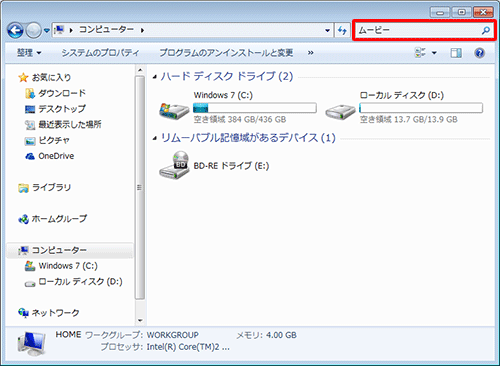The image size is (500, 366).
Task: Click the WORKGROUP text in details pane
Action: tap(173, 335)
